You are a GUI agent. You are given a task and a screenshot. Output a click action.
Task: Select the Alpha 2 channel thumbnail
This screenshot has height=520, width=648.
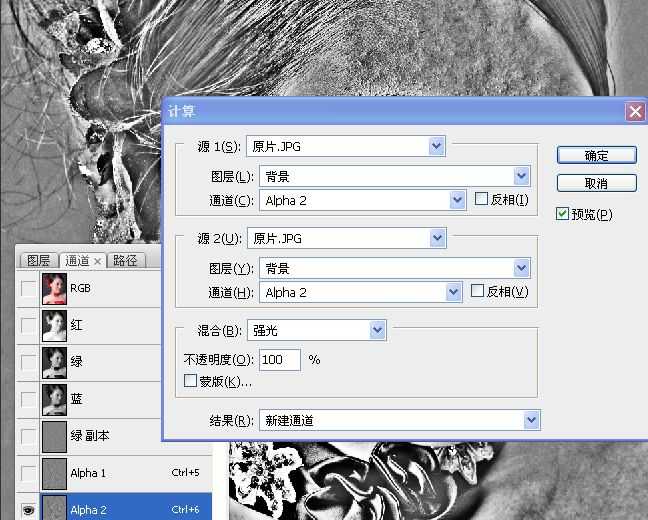(x=54, y=508)
